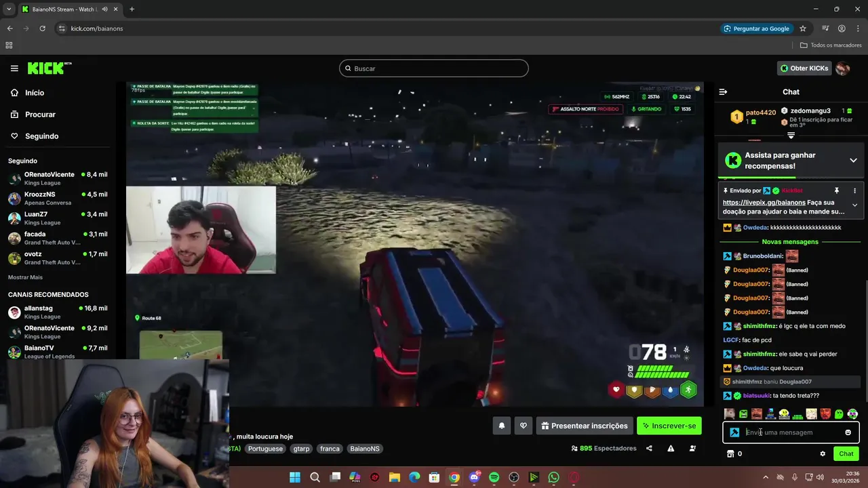Screen dimensions: 868x488
Task: Unpin the pinned chat message
Action: [x=836, y=190]
